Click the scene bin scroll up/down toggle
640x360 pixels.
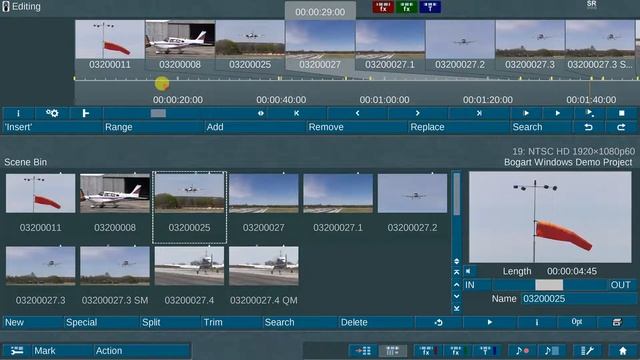pyautogui.click(x=457, y=261)
